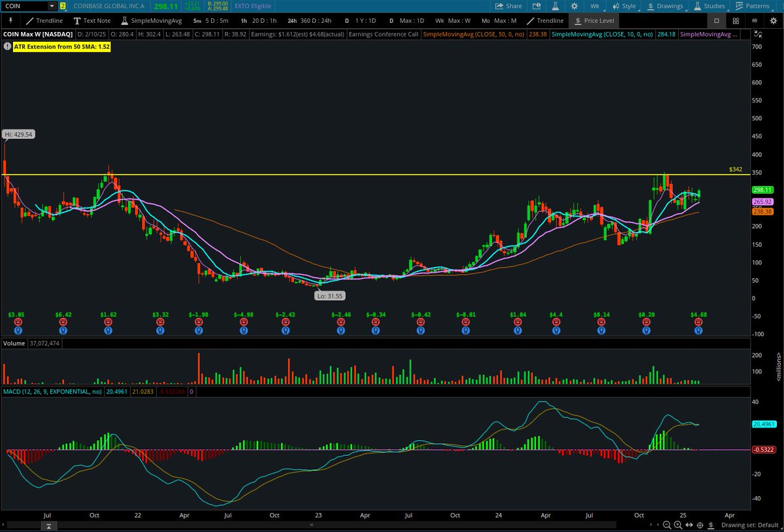Pin the drawing tools toolbar
Image resolution: width=784 pixels, height=532 pixels.
(x=11, y=20)
